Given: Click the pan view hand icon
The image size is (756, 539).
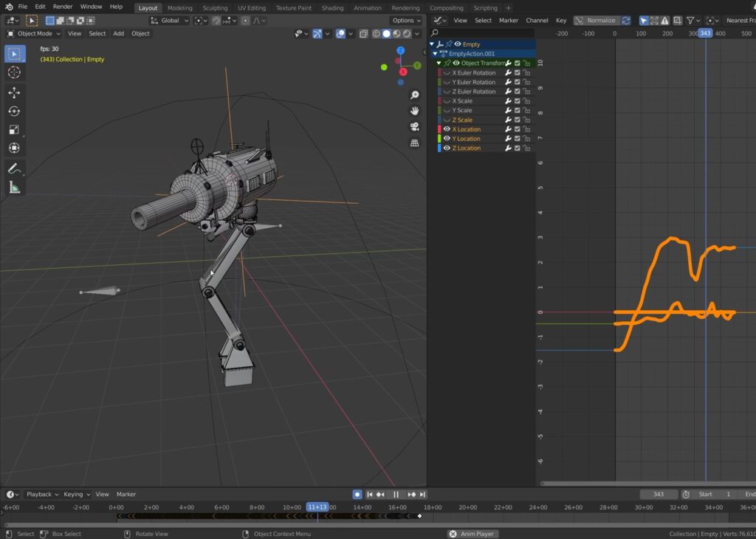Looking at the screenshot, I should [414, 111].
